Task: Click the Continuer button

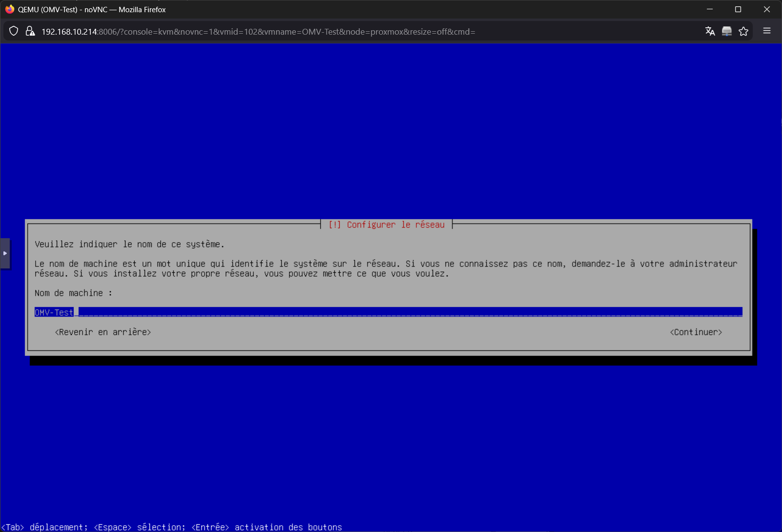Action: (x=696, y=332)
